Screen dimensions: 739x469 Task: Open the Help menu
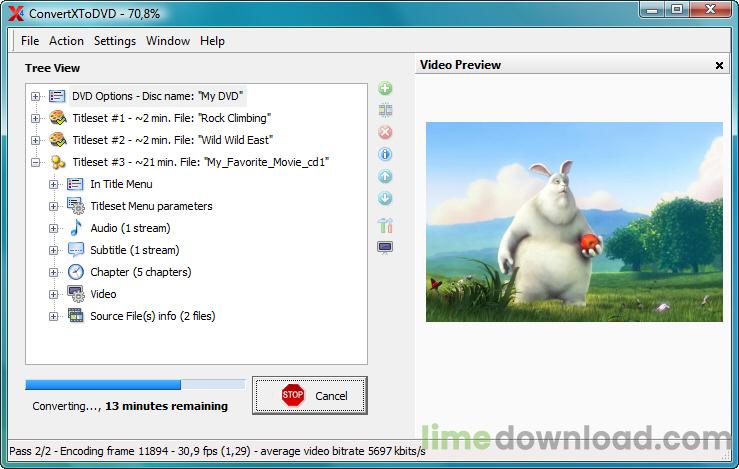212,41
